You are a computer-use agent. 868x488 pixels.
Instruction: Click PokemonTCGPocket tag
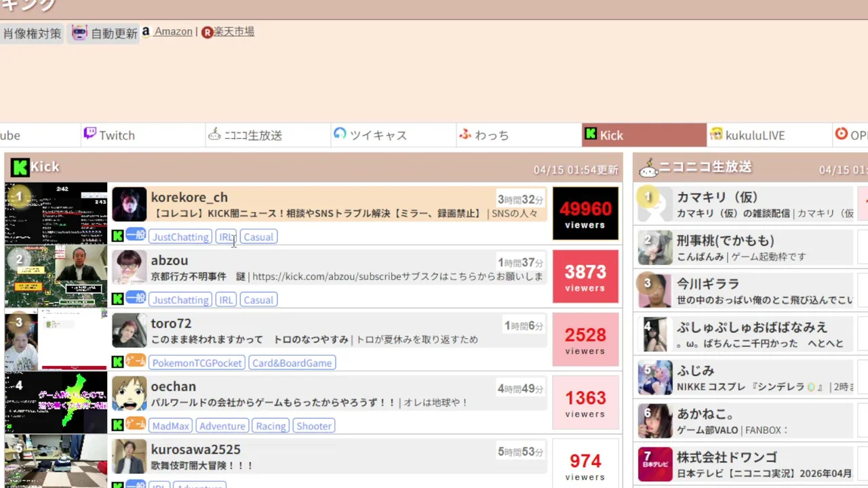[x=197, y=363]
